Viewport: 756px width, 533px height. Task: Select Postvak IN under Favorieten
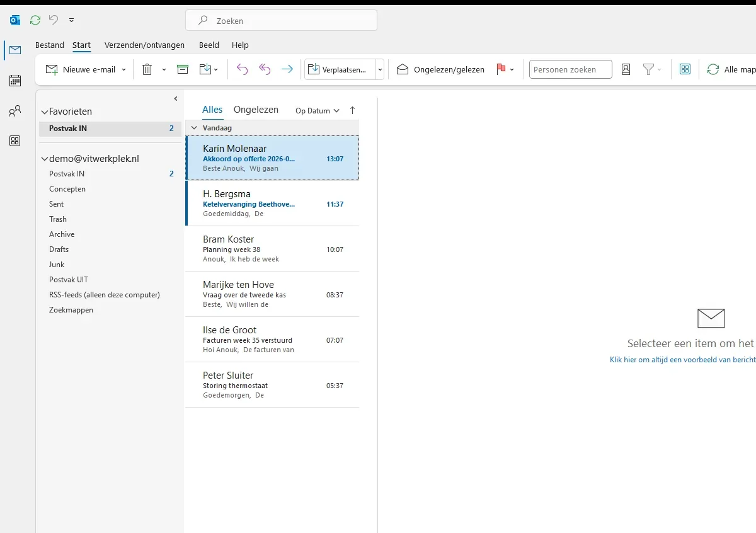click(110, 129)
